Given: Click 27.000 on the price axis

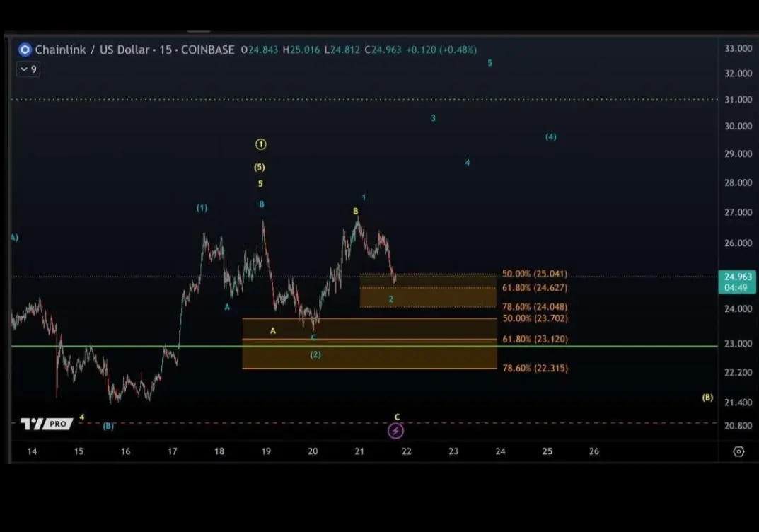Looking at the screenshot, I should (x=738, y=212).
